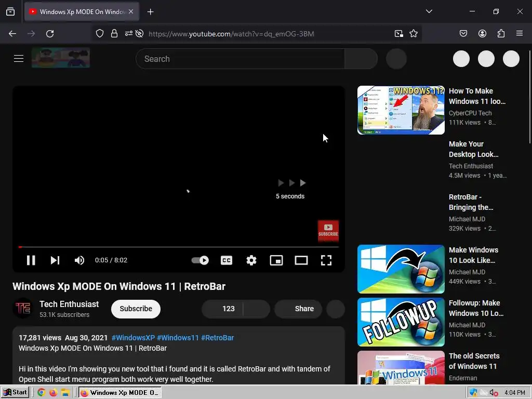Focus the YouTube search box
Viewport: 532px width, 399px height.
coord(240,59)
